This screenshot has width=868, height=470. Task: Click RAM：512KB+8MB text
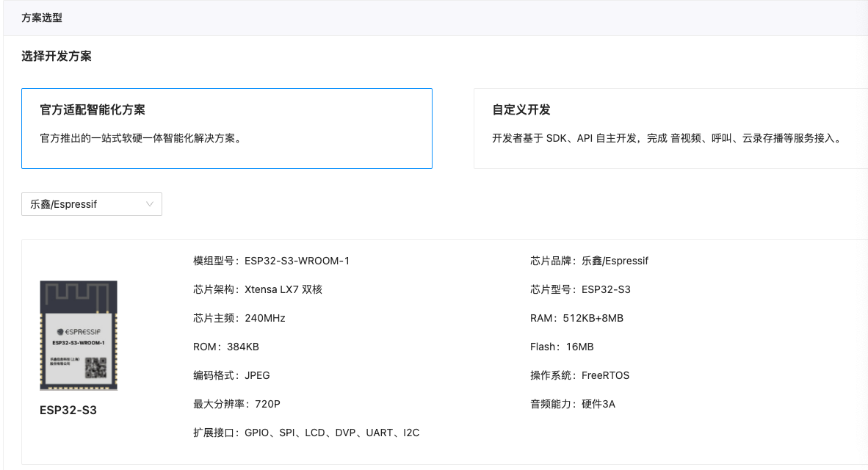pos(576,318)
